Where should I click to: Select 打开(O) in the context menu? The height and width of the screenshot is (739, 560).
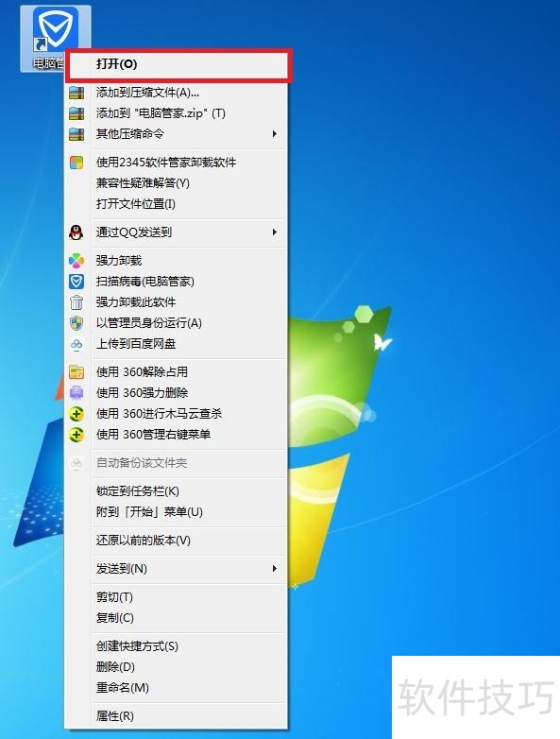pyautogui.click(x=177, y=63)
